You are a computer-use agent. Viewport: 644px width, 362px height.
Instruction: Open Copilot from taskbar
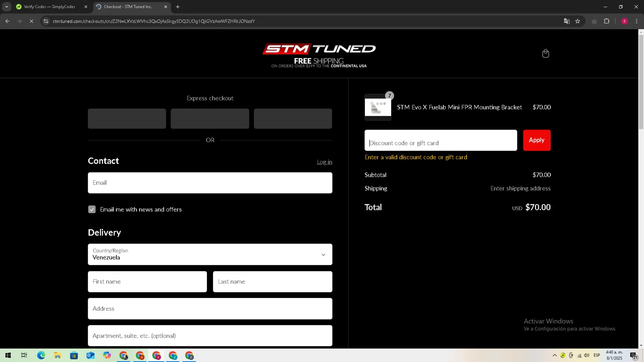[107, 355]
